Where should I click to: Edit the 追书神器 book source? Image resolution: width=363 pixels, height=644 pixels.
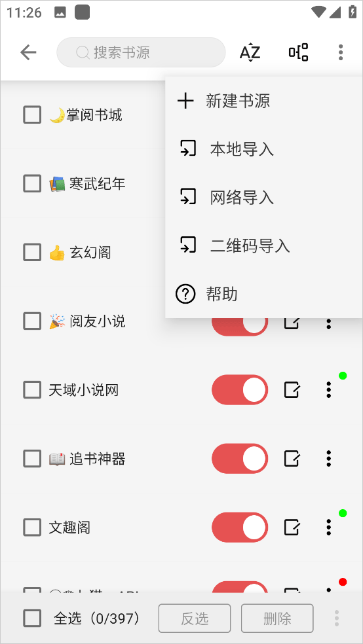pos(292,458)
